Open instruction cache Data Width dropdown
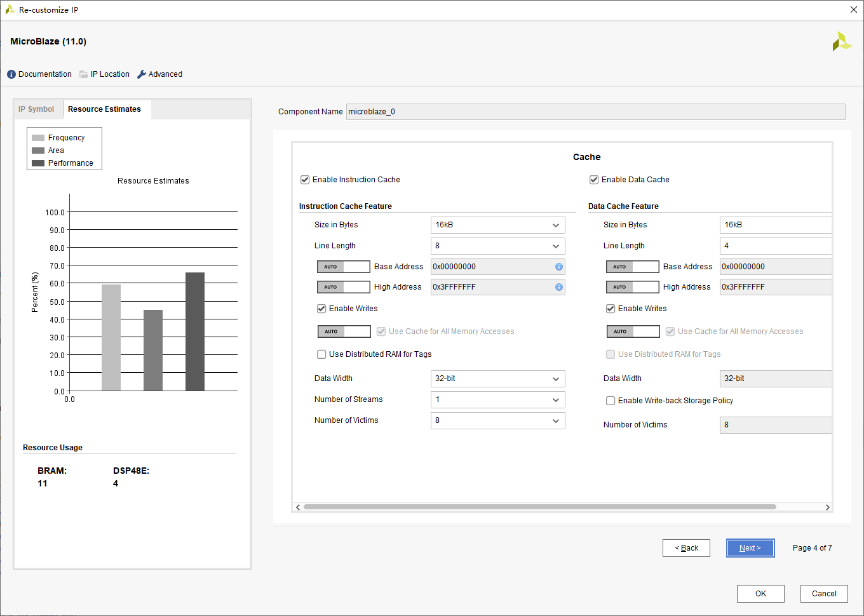This screenshot has height=616, width=864. click(498, 378)
